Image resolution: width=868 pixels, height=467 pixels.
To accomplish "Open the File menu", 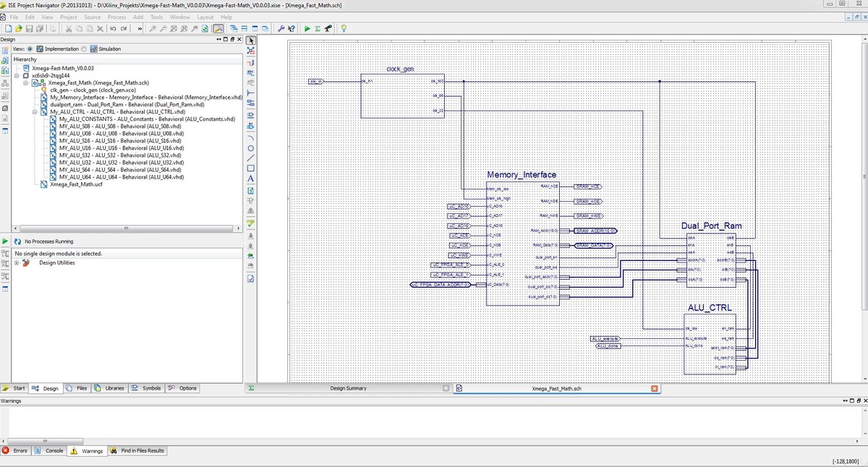I will (14, 17).
